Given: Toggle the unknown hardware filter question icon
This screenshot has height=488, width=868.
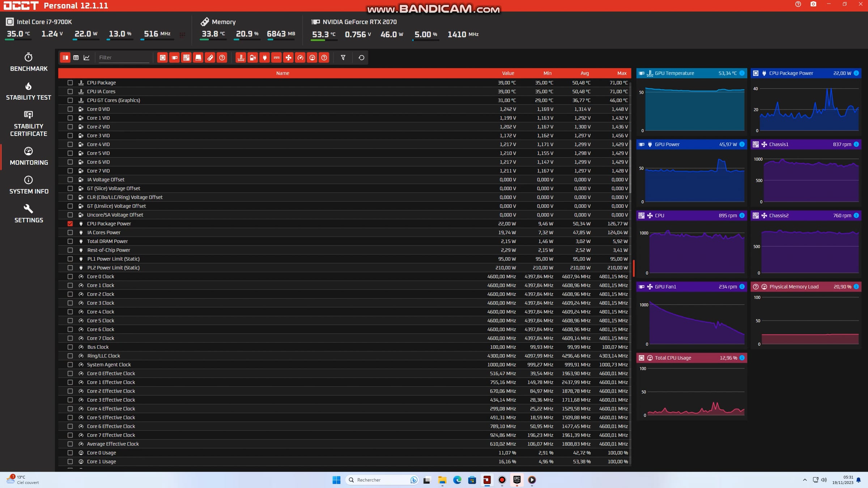Looking at the screenshot, I should [222, 57].
